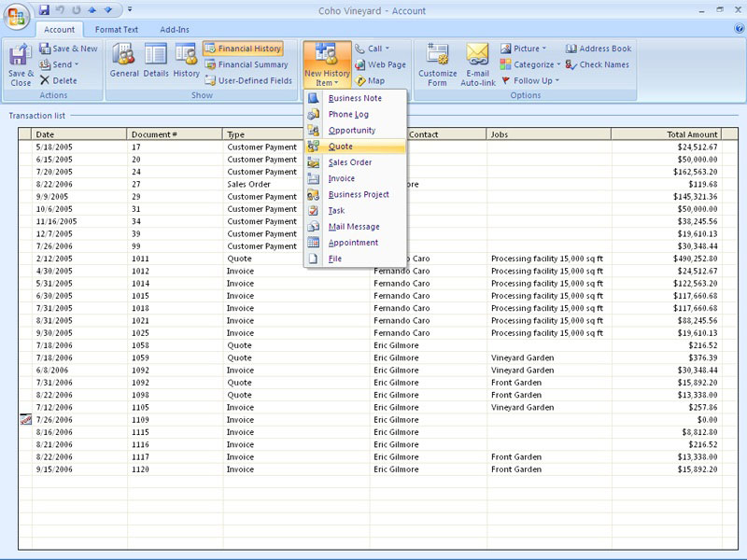Select Sales Order menu entry
Image resolution: width=747 pixels, height=560 pixels.
pos(350,162)
